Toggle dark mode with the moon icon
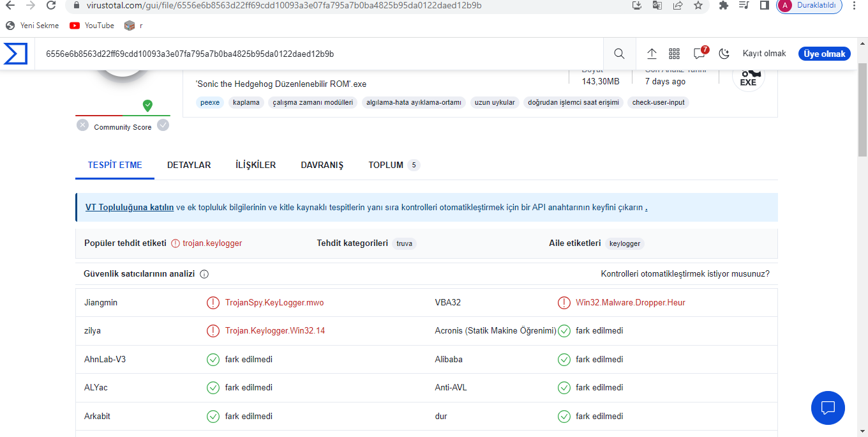868x437 pixels. pyautogui.click(x=724, y=54)
